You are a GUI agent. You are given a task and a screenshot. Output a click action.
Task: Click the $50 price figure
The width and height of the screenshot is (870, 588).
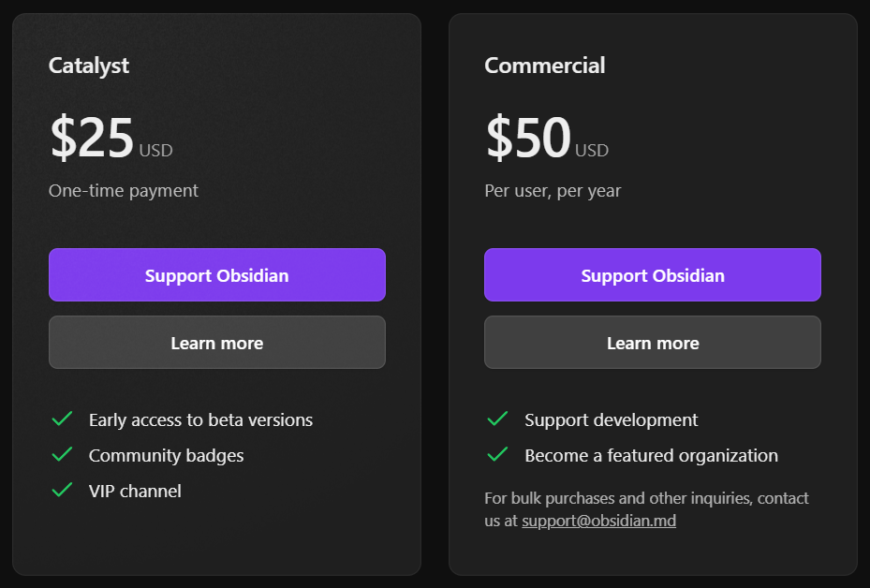[528, 137]
